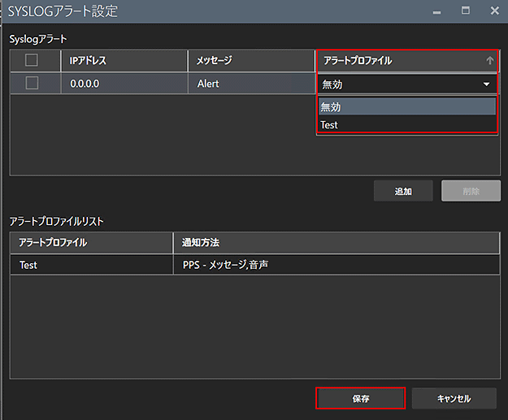Click the 削除 button
This screenshot has width=508, height=420.
471,191
